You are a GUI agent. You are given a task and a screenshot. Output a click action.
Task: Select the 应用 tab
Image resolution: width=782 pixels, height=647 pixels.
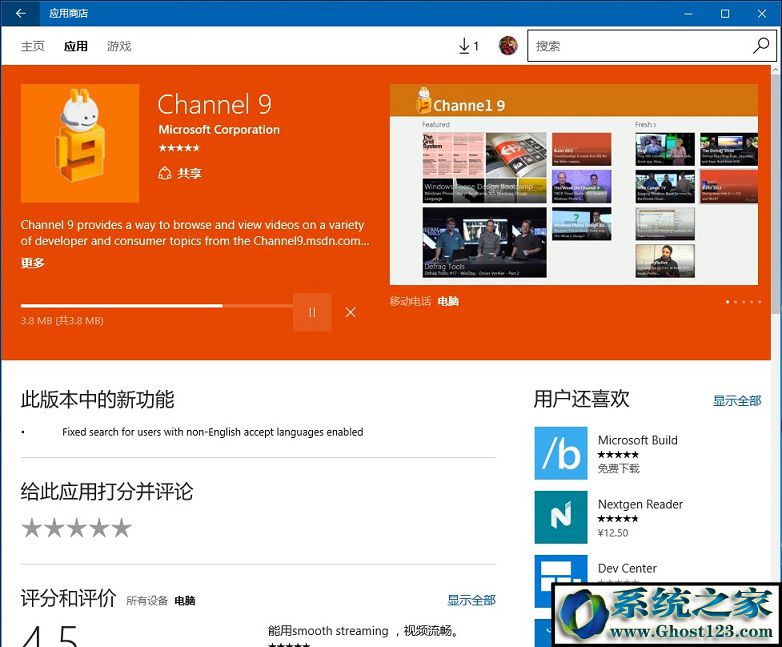76,46
